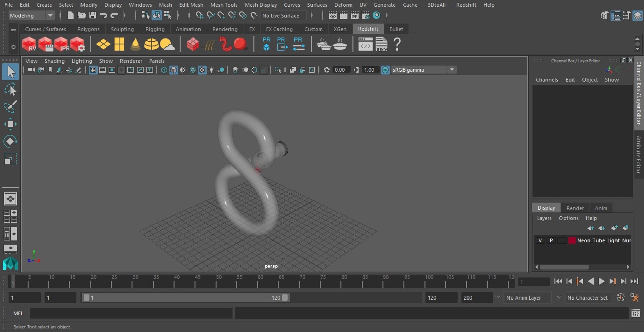
Task: Open the Redshift script editor code icon
Action: point(365,44)
